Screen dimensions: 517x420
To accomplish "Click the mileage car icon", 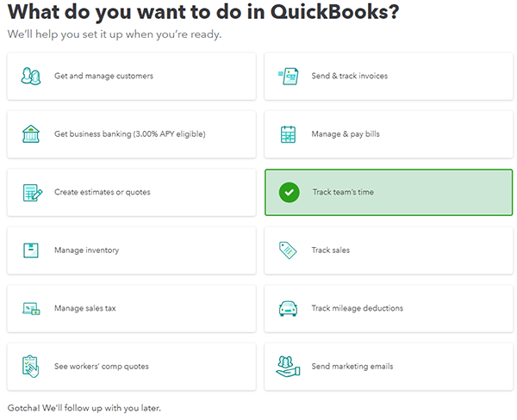I will (x=288, y=309).
